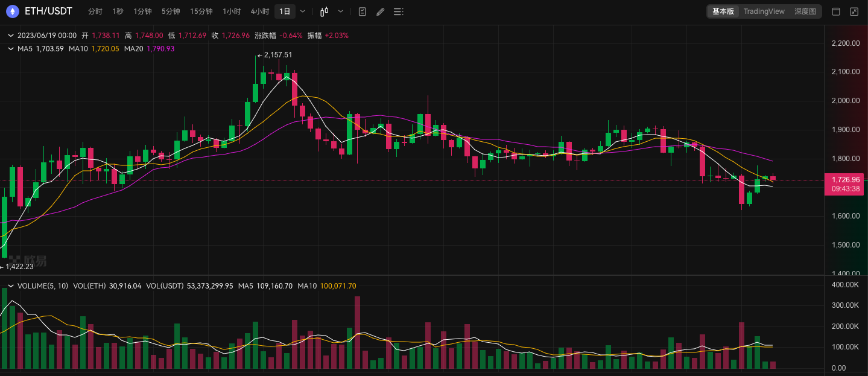Open the indicators panel icon
This screenshot has height=376, width=868.
(362, 11)
